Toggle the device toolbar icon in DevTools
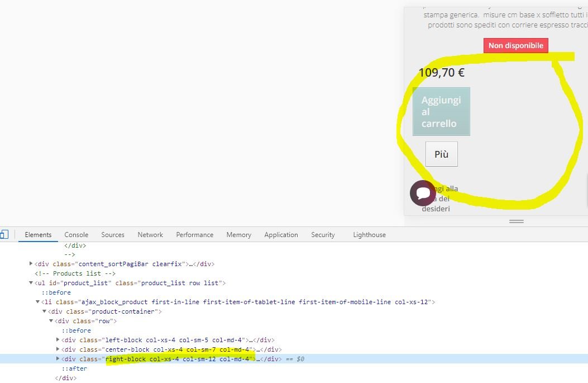This screenshot has width=588, height=383. coord(4,235)
